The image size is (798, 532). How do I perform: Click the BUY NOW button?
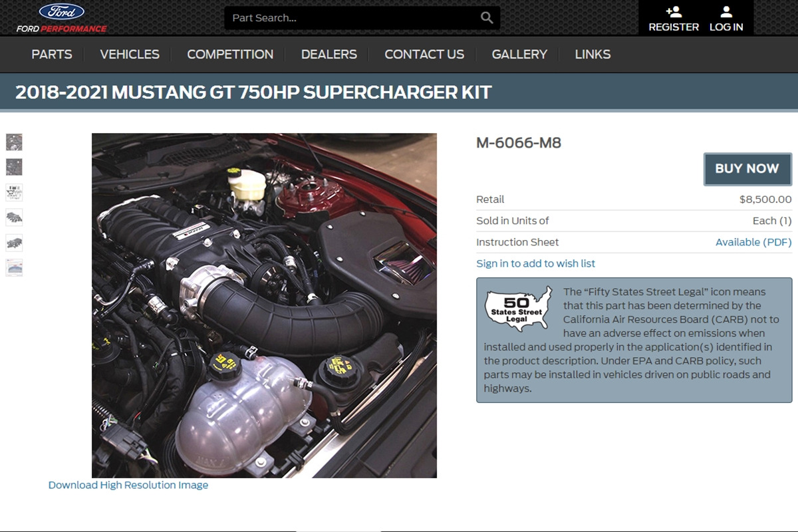click(747, 169)
